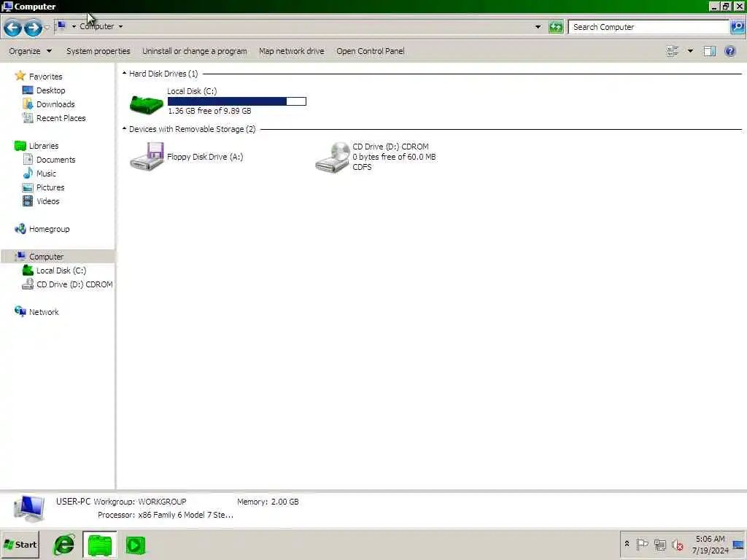Screen dimensions: 747x560
Task: Launch Internet Explorer from the taskbar
Action: [64, 545]
